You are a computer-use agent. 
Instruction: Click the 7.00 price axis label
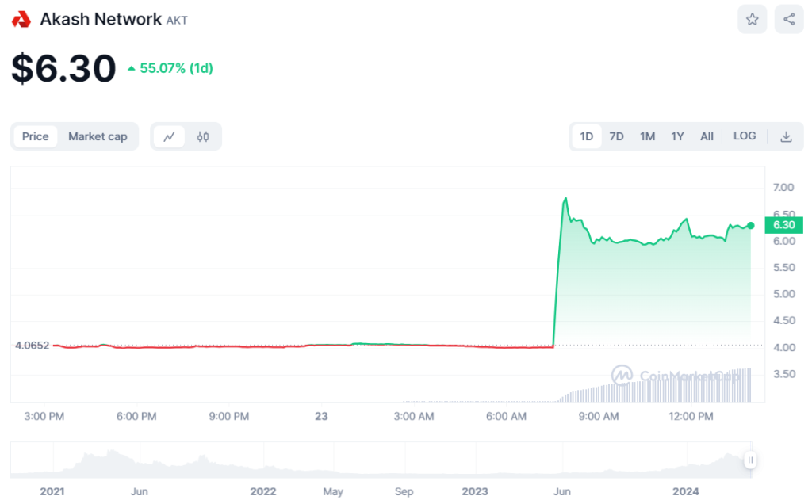pyautogui.click(x=783, y=187)
